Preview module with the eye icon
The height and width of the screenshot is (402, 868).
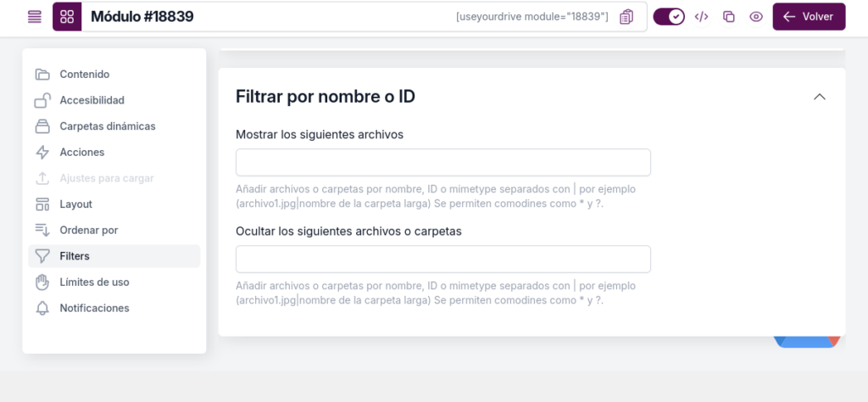point(755,17)
